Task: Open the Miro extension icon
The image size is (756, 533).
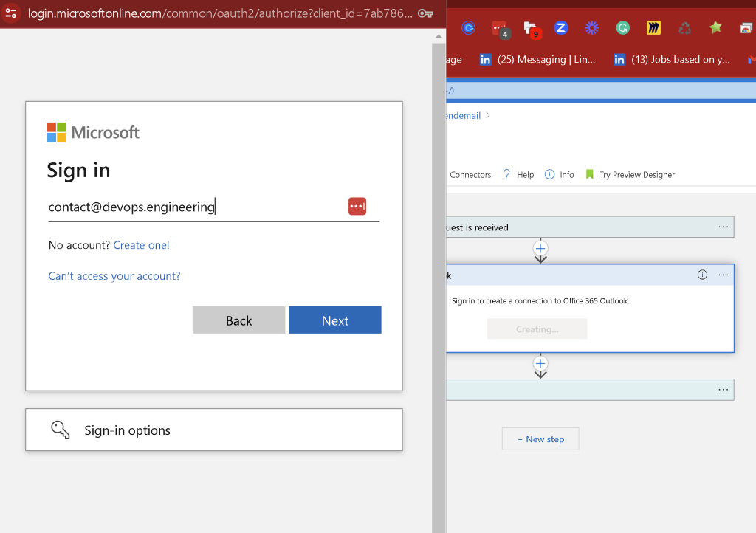Action: click(x=653, y=28)
